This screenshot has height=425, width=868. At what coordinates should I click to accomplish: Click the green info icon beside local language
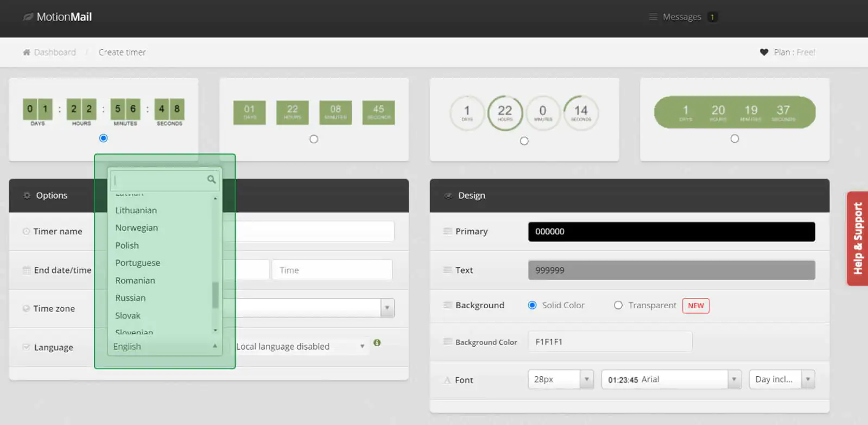(x=377, y=342)
